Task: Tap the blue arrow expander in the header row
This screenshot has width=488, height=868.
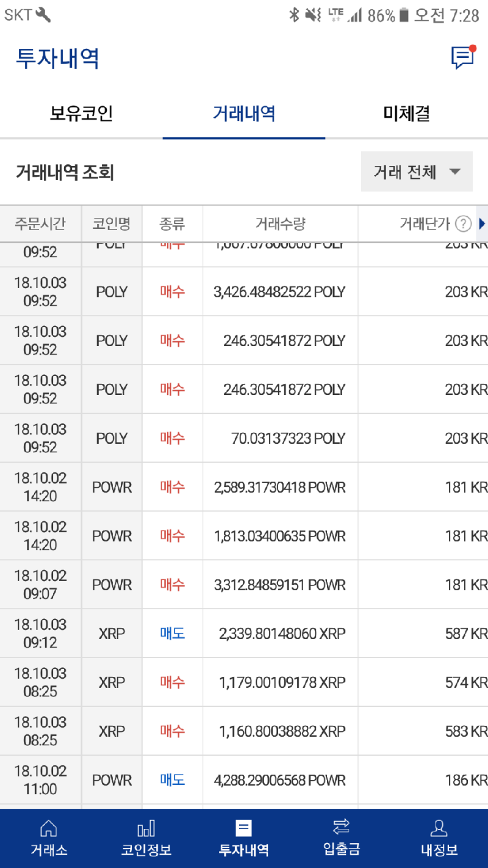Action: (483, 223)
